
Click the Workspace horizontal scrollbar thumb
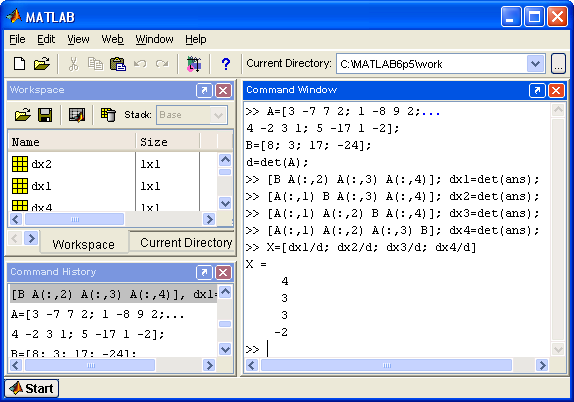click(x=75, y=219)
